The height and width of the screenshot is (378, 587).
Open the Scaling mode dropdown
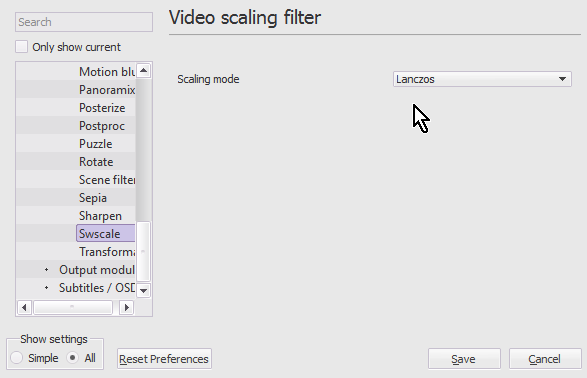pos(482,79)
